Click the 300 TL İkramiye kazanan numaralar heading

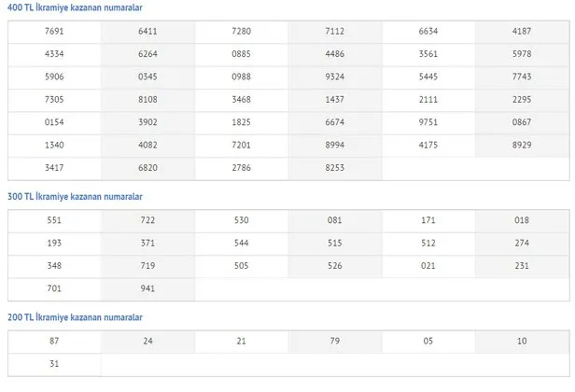[75, 197]
